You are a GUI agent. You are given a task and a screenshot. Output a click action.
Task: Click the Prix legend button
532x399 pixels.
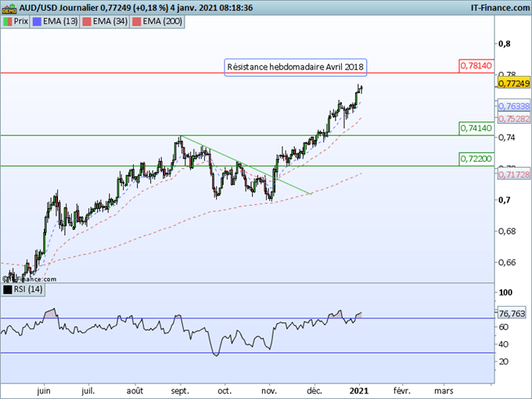coord(16,22)
